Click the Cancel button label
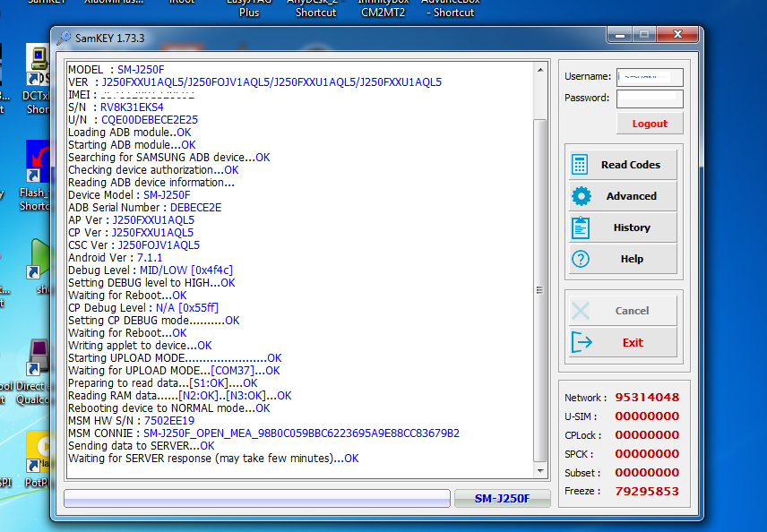Viewport: 767px width, 532px height. (x=632, y=311)
